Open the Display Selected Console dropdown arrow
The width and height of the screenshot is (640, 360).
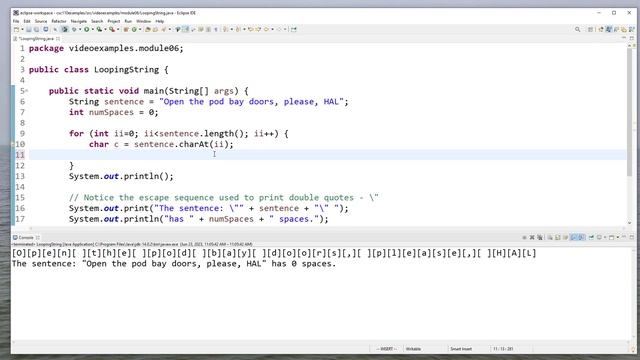(605, 237)
